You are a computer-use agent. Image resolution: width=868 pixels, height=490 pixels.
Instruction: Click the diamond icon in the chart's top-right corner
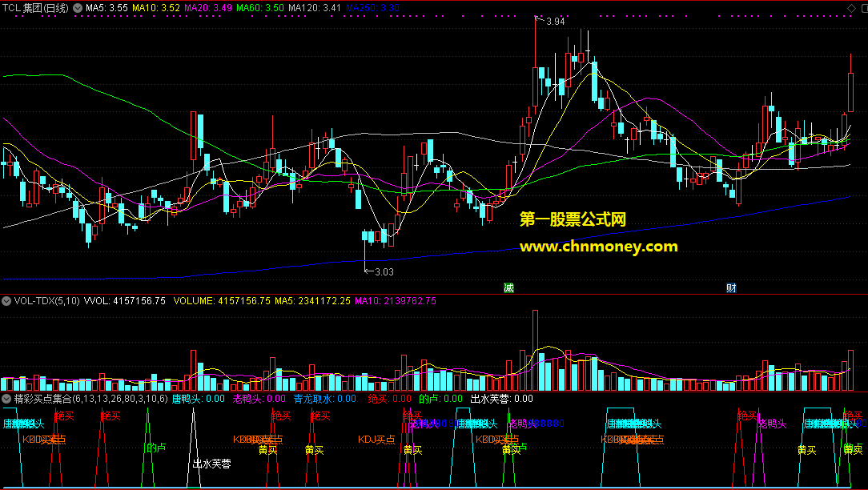851,8
